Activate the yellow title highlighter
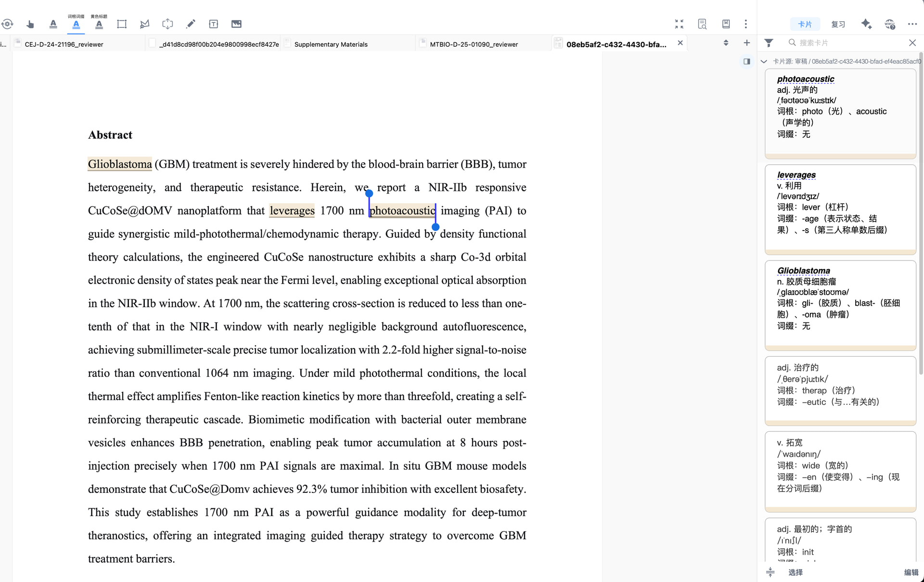924x582 pixels. [99, 24]
